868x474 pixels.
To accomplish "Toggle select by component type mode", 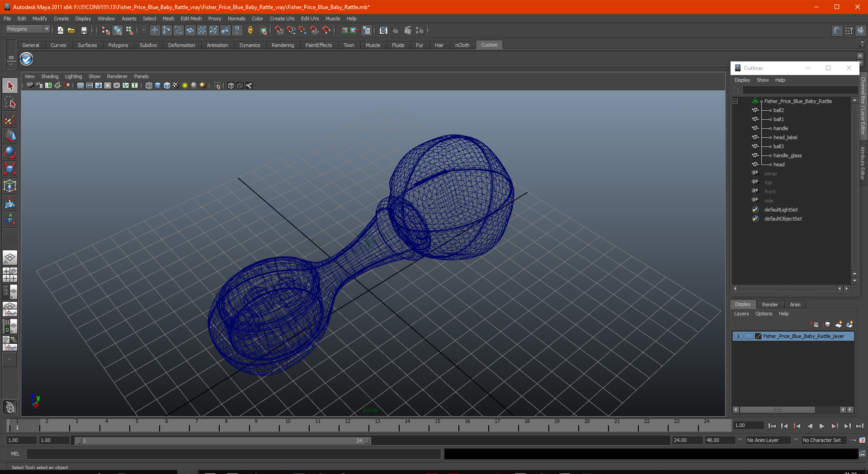I will click(129, 30).
